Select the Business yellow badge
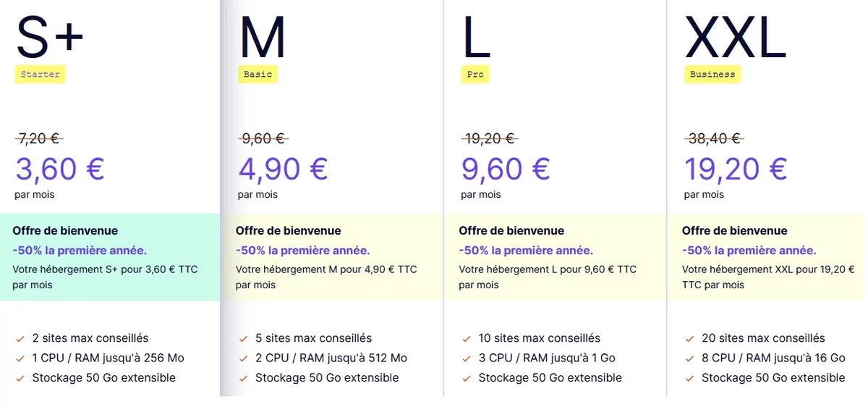This screenshot has width=868, height=407. pos(712,74)
